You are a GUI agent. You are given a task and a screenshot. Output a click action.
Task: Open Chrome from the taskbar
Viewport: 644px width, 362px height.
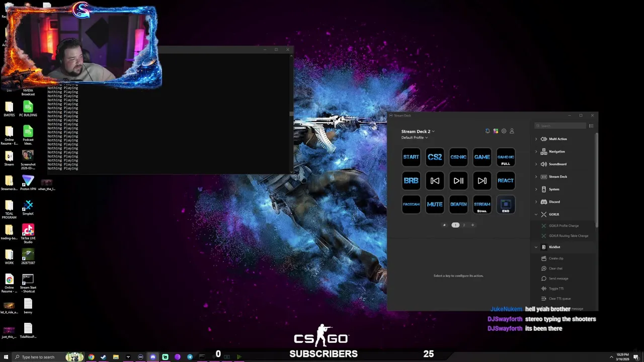tap(91, 357)
